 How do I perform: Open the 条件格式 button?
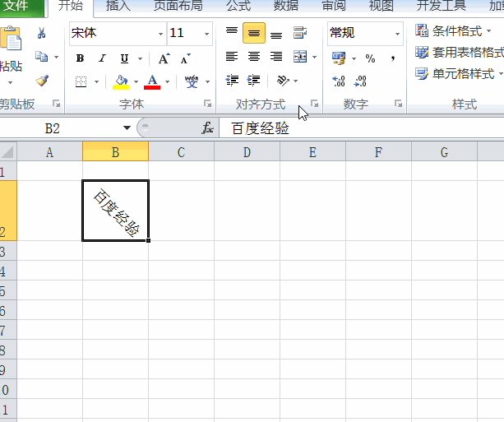click(x=454, y=31)
